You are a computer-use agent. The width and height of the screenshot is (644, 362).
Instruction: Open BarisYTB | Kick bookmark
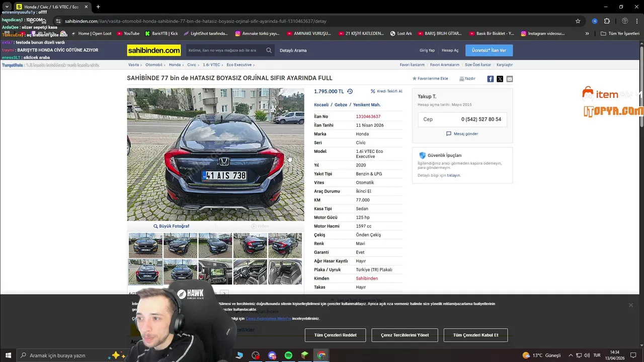click(162, 34)
